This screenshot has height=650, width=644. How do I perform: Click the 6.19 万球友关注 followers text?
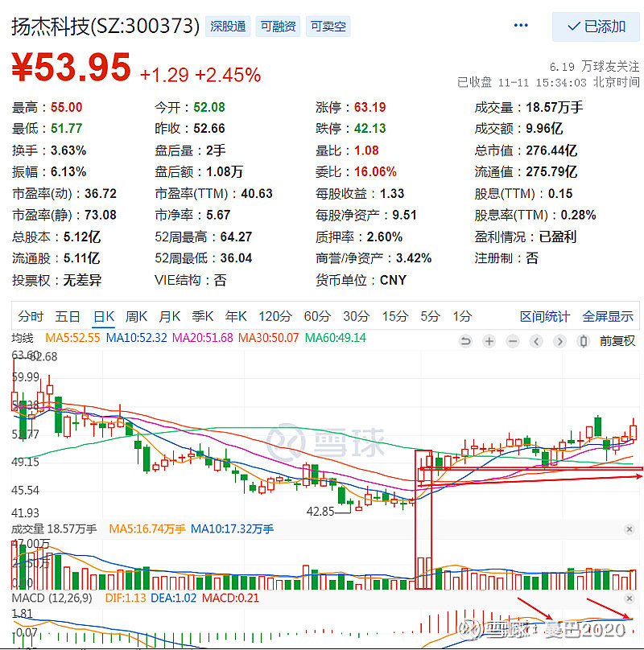(x=594, y=66)
